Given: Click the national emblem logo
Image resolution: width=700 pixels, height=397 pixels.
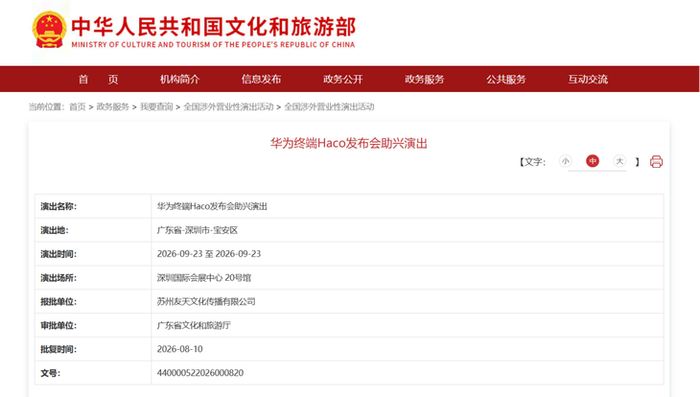Looking at the screenshot, I should (x=49, y=29).
